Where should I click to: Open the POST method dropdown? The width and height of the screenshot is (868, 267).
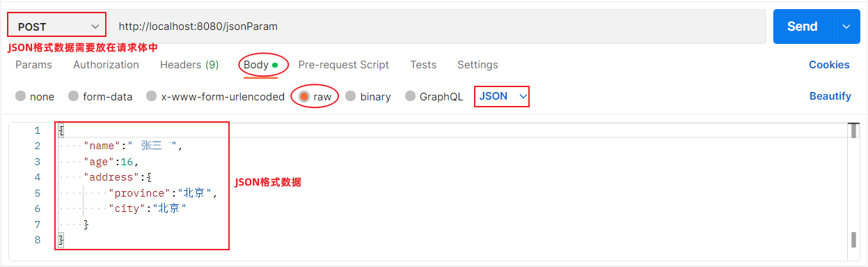coord(57,26)
